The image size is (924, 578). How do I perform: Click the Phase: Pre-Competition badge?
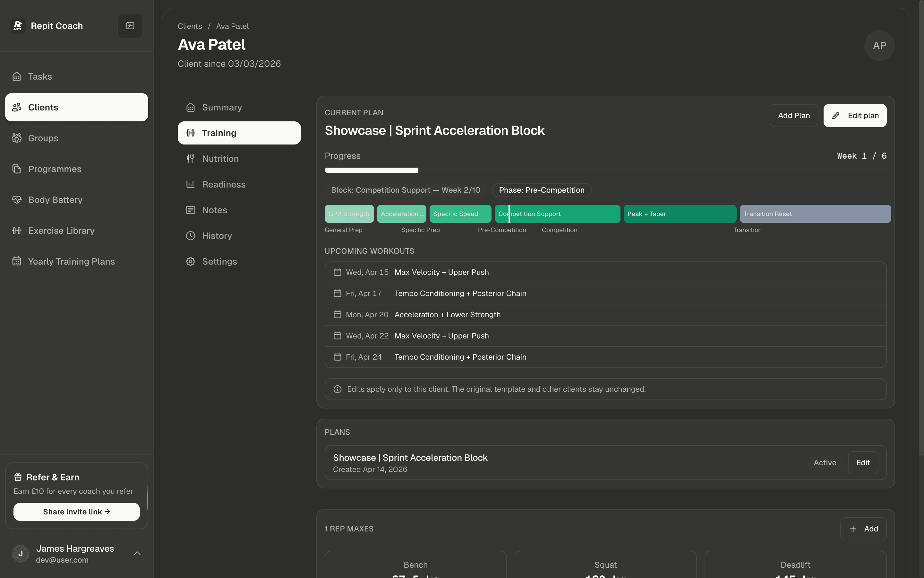click(x=542, y=190)
